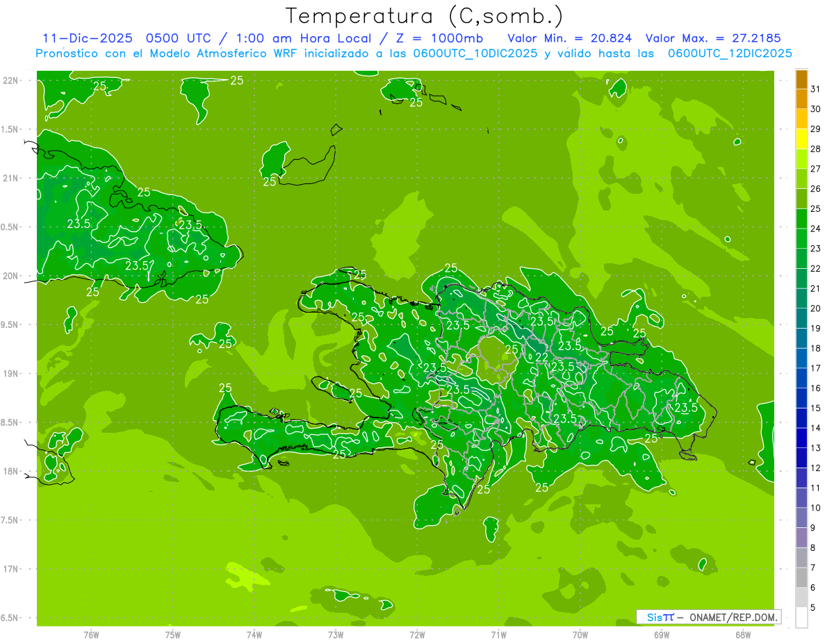Click the legend value '15'
This screenshot has width=834, height=644.
click(x=816, y=408)
